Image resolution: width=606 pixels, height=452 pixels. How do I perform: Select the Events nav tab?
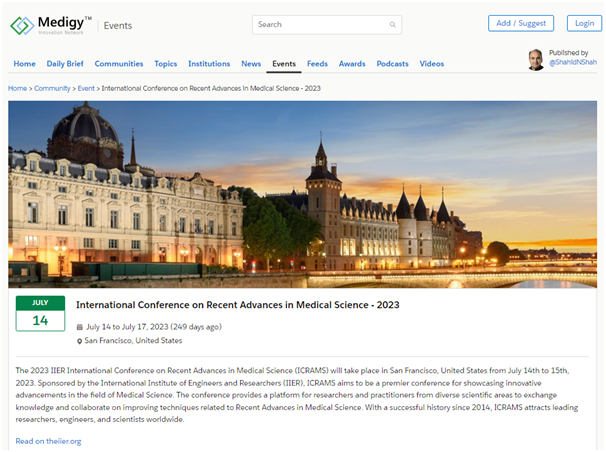(284, 64)
